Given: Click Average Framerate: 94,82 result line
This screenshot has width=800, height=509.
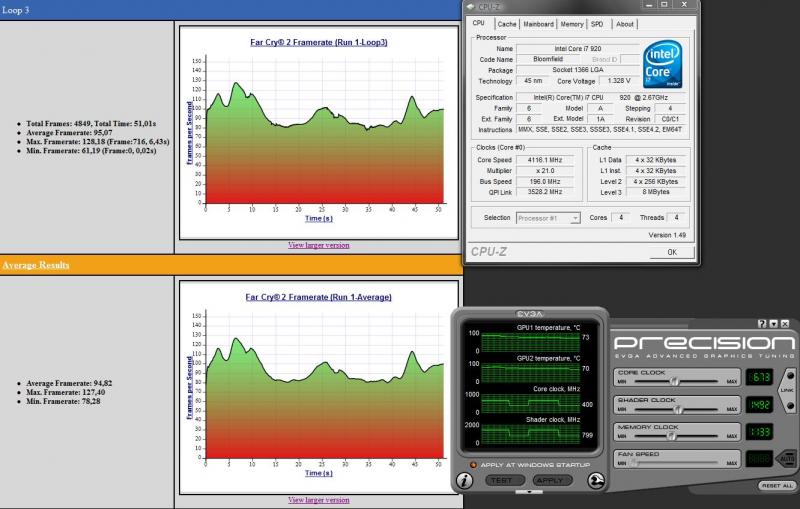Looking at the screenshot, I should click(x=69, y=383).
